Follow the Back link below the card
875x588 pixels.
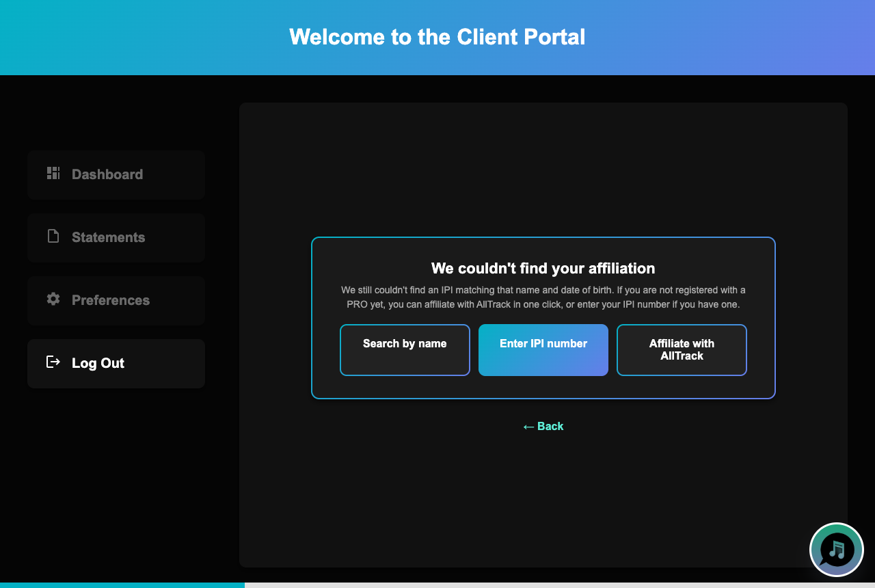pyautogui.click(x=543, y=427)
